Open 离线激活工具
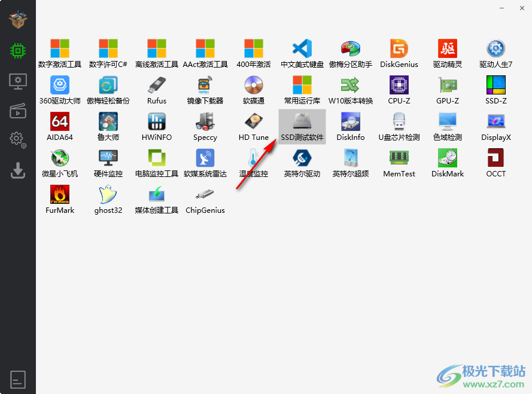 pos(157,54)
